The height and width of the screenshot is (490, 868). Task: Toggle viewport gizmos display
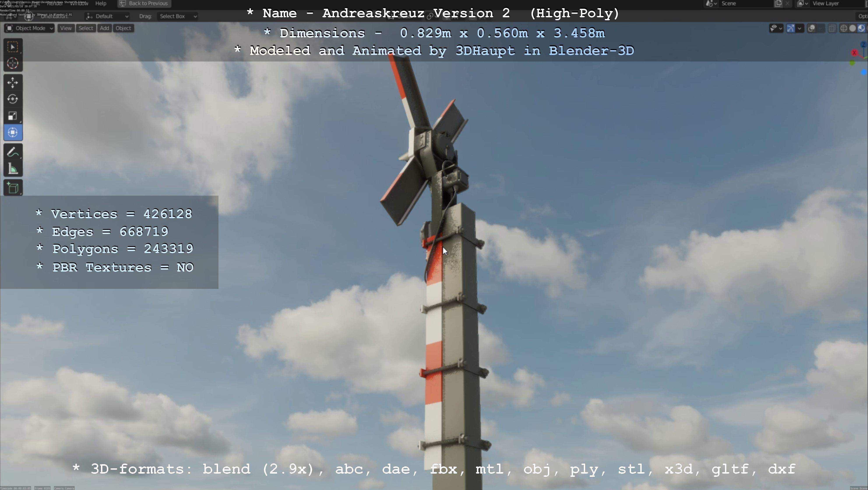[x=791, y=28]
